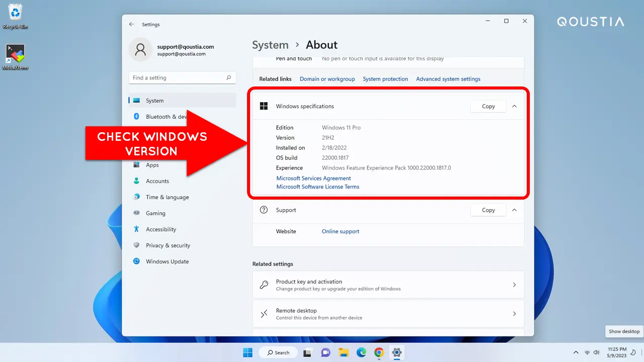Click the Find a setting search field
Viewport: 644px width, 362px height.
pyautogui.click(x=182, y=78)
